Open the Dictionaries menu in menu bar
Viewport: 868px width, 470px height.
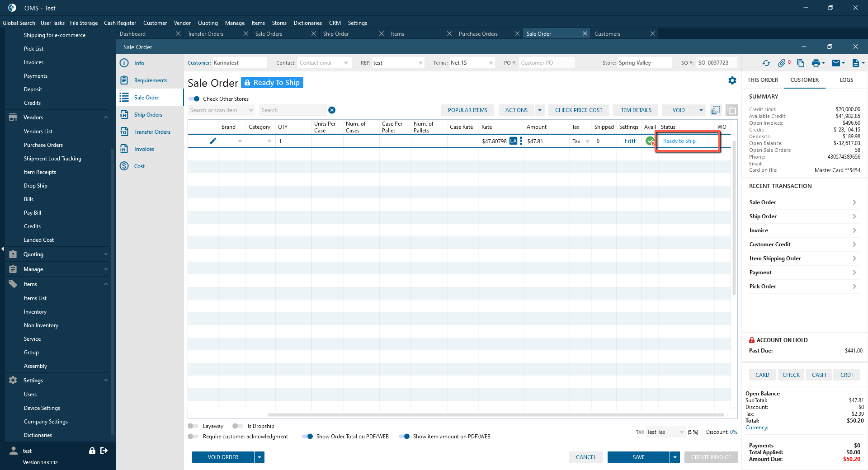[x=307, y=23]
